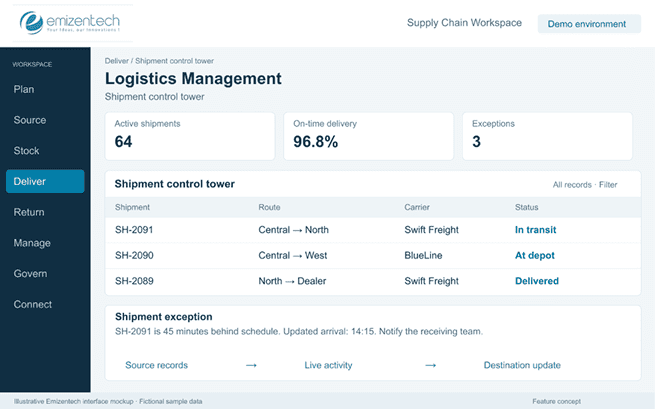655x409 pixels.
Task: Click the Supply Chain Workspace label
Action: coord(464,23)
